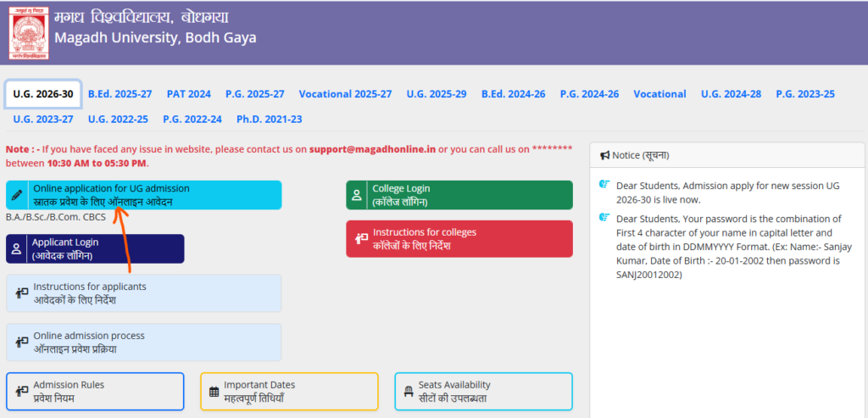Open Online application for UG admission
The width and height of the screenshot is (868, 418).
pos(144,195)
